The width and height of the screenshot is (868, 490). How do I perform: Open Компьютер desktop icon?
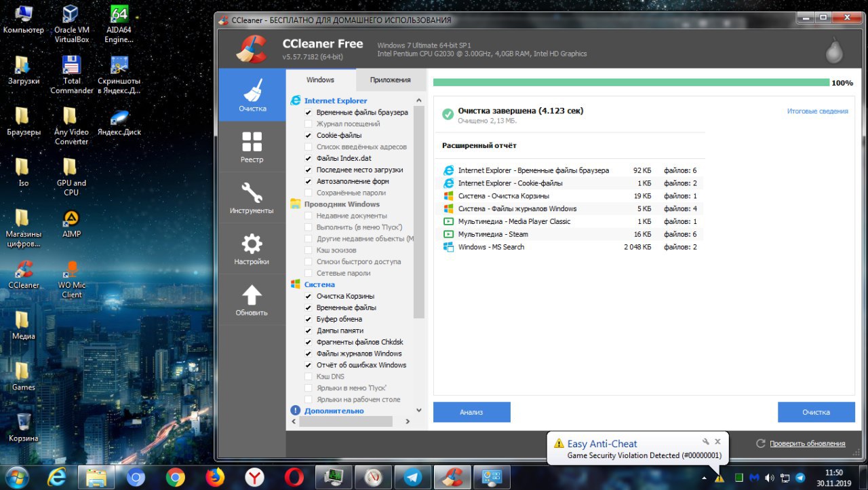(x=23, y=18)
